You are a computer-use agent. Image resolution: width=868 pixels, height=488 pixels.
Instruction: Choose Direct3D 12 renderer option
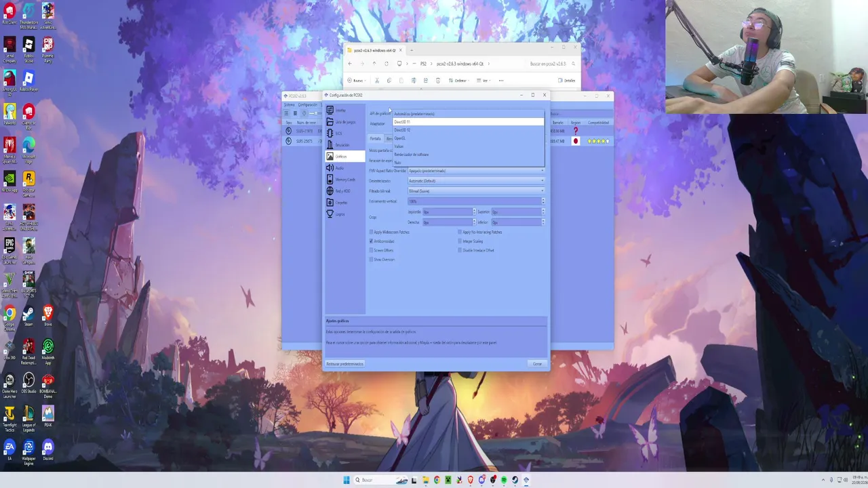pos(469,130)
